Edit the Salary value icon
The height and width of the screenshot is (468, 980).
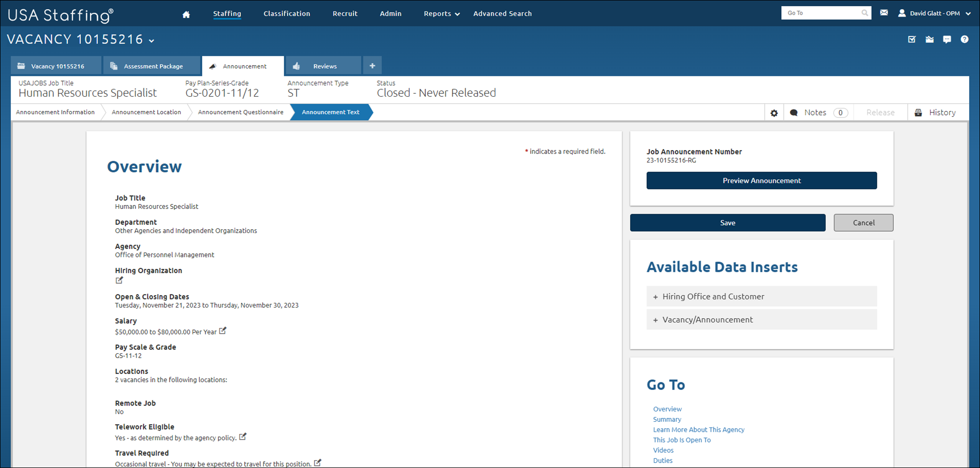223,330
